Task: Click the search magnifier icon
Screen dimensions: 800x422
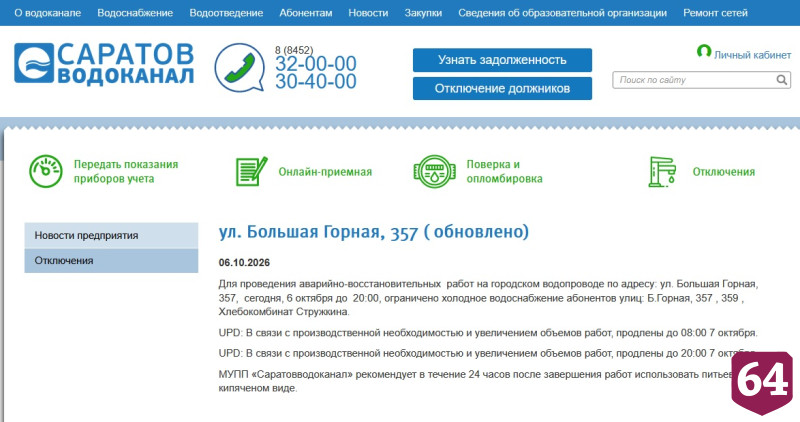Action: click(x=782, y=80)
